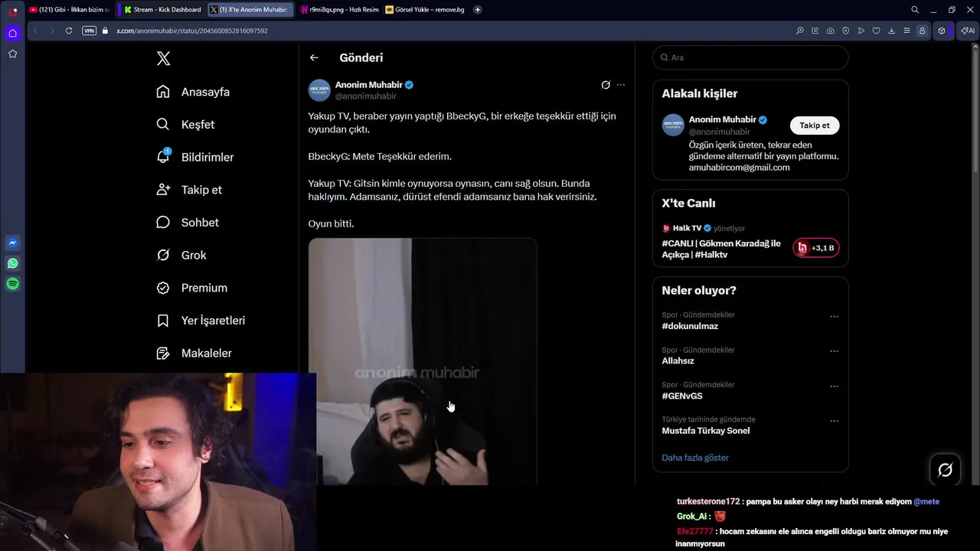Open Grok from the sidebar
Screen dimensions: 980x551
181,256
